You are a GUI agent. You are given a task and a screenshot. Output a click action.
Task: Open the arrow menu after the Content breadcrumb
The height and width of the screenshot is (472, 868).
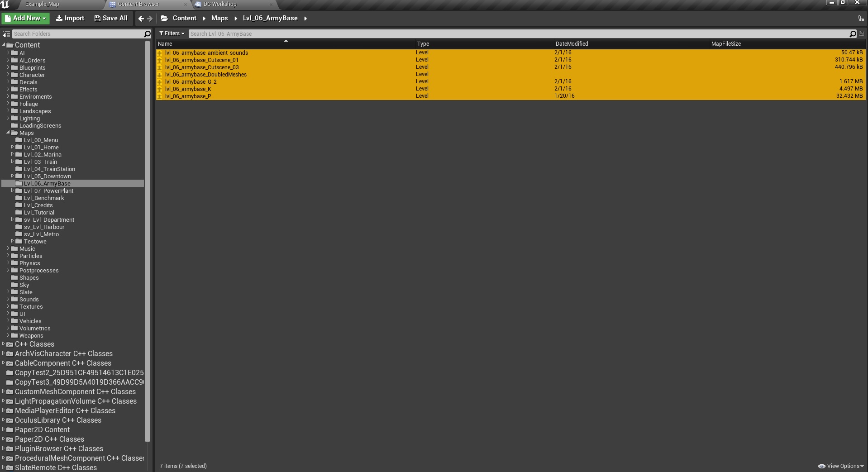click(x=204, y=19)
